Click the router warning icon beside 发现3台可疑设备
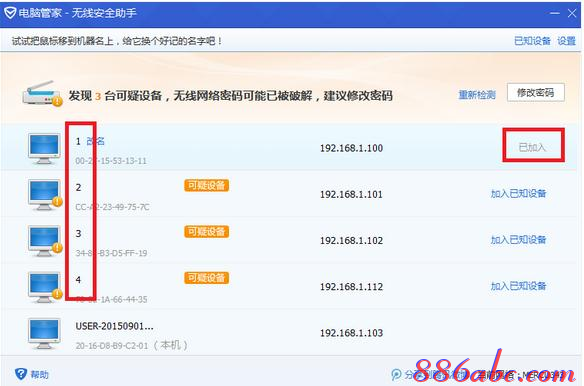 coord(42,94)
